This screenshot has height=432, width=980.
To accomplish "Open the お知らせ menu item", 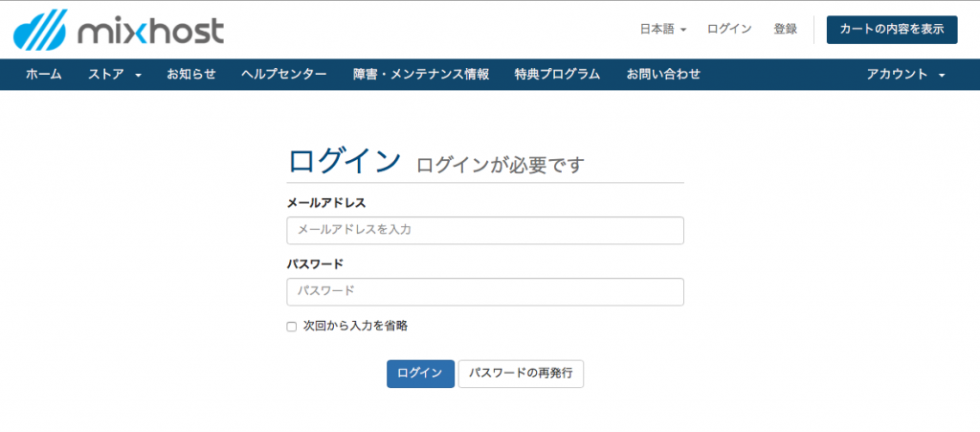I will (191, 75).
